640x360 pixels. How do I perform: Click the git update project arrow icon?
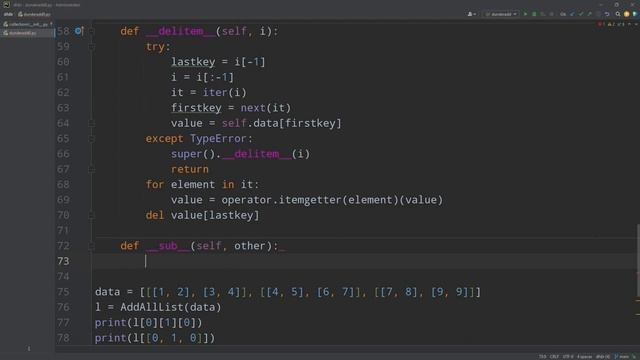572,14
